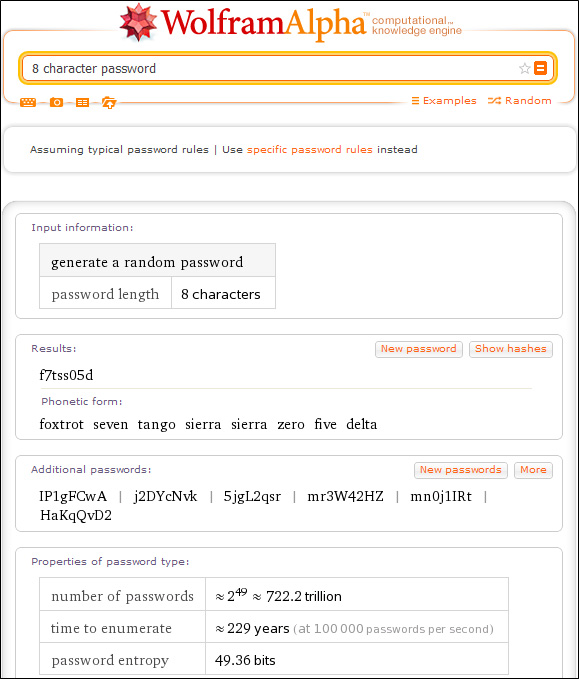Click the generated password f7tss05d

[66, 375]
